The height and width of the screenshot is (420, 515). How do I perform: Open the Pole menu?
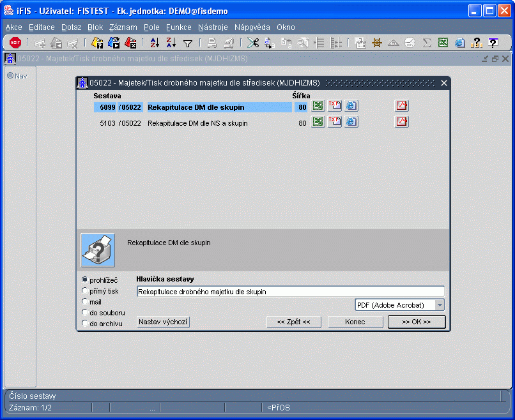(x=151, y=27)
